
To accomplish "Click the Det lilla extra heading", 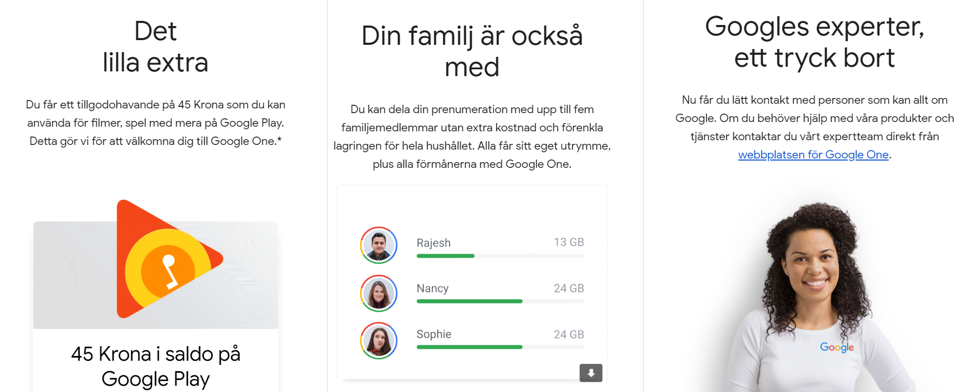I will coord(156,47).
